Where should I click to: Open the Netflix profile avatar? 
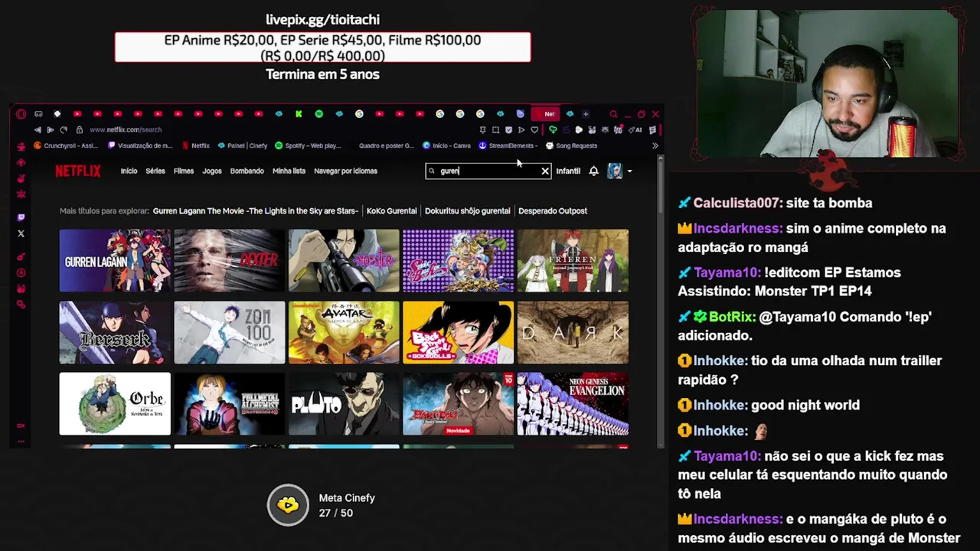pyautogui.click(x=615, y=171)
